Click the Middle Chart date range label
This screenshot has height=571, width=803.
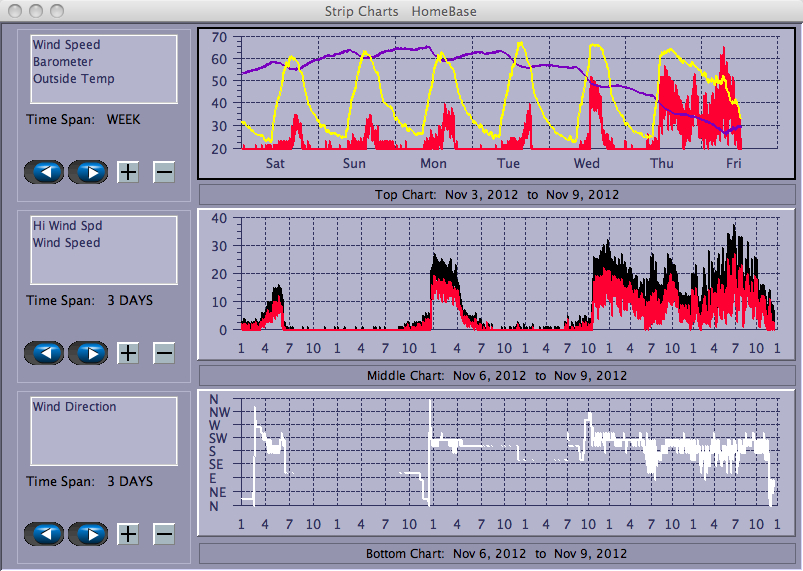[x=496, y=375]
